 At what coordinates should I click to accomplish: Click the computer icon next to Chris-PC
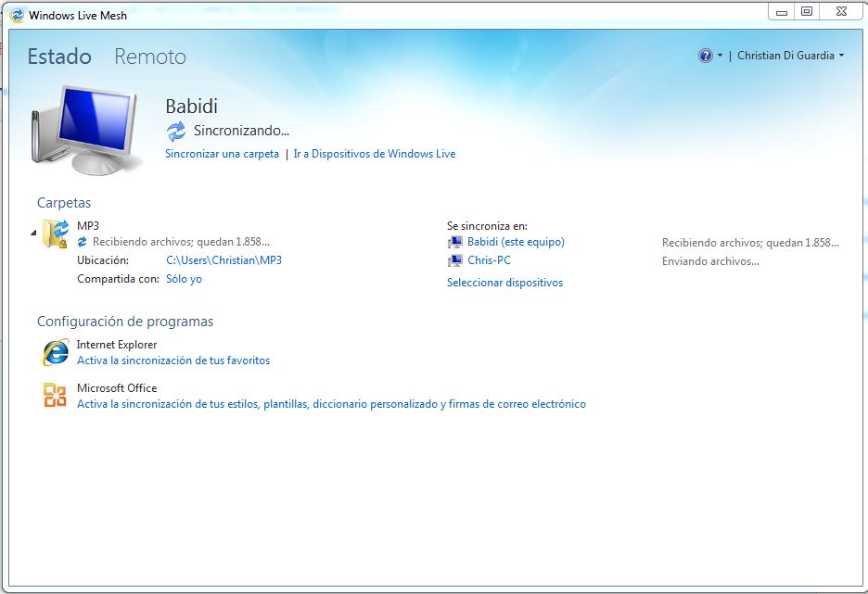click(x=455, y=260)
